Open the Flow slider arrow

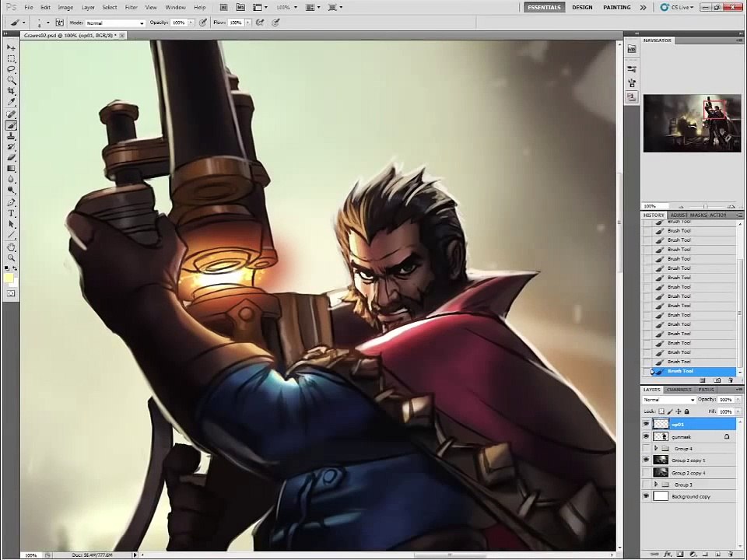[247, 23]
